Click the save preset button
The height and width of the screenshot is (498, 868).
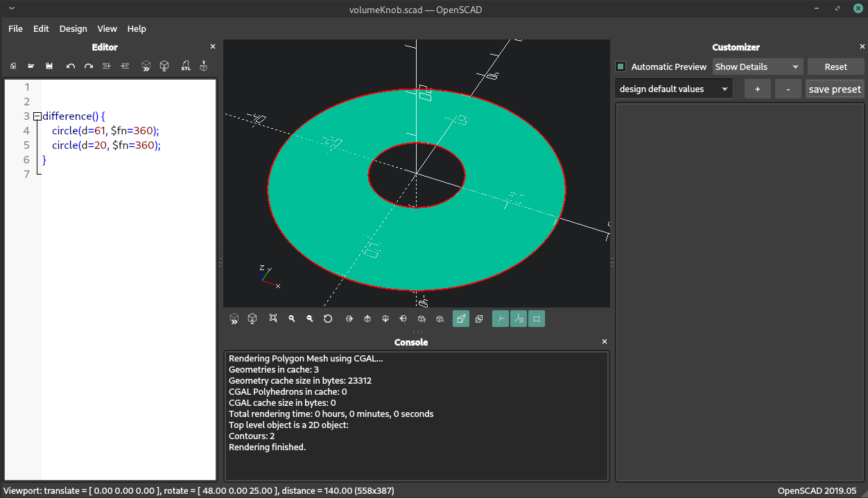tap(835, 89)
